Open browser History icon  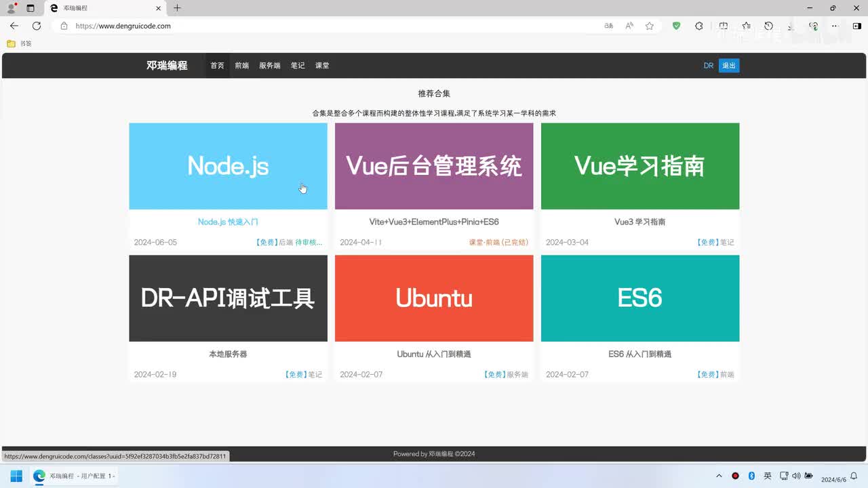768,26
